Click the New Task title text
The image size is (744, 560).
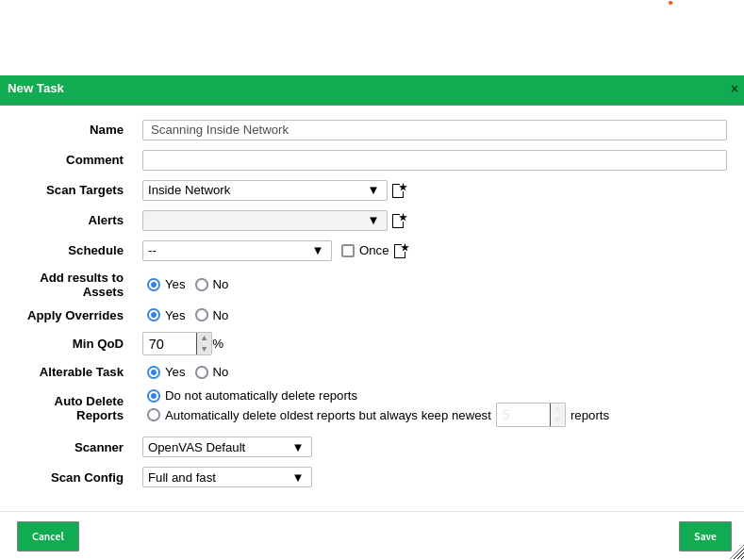click(36, 89)
